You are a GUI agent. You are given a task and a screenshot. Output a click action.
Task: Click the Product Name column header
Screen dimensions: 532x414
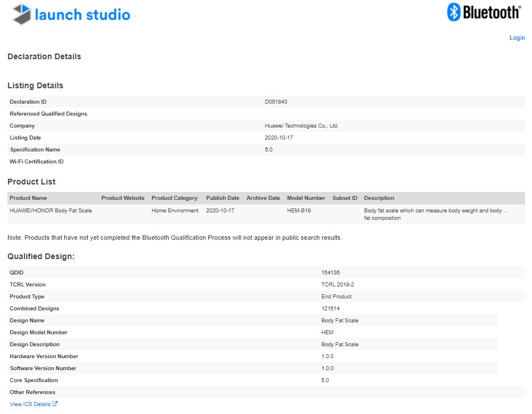tap(28, 198)
